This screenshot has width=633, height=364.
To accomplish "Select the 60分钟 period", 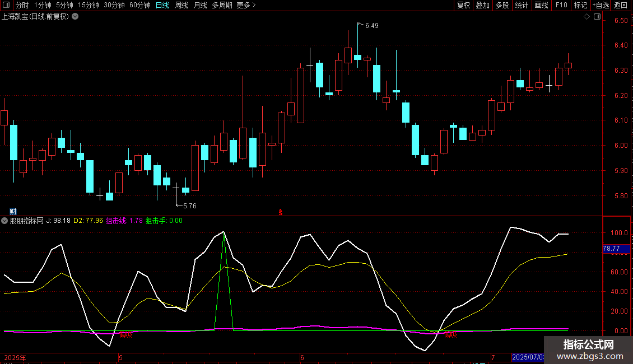I will [x=140, y=5].
